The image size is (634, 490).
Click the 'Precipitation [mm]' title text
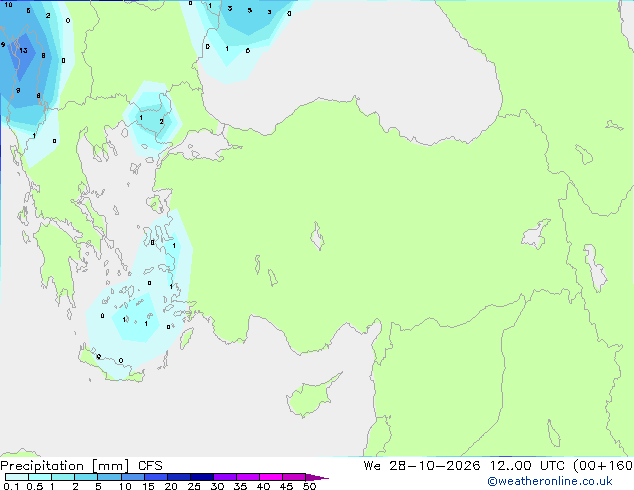coord(65,466)
